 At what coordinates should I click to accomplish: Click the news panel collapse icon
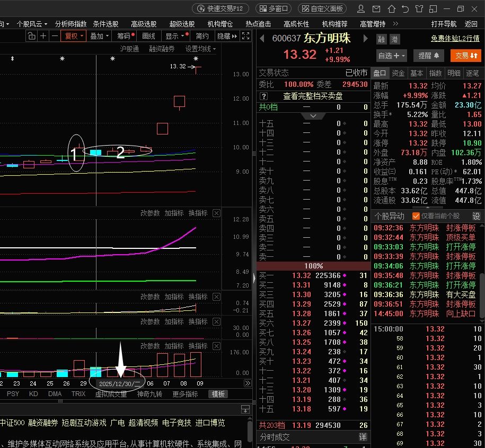245,409
